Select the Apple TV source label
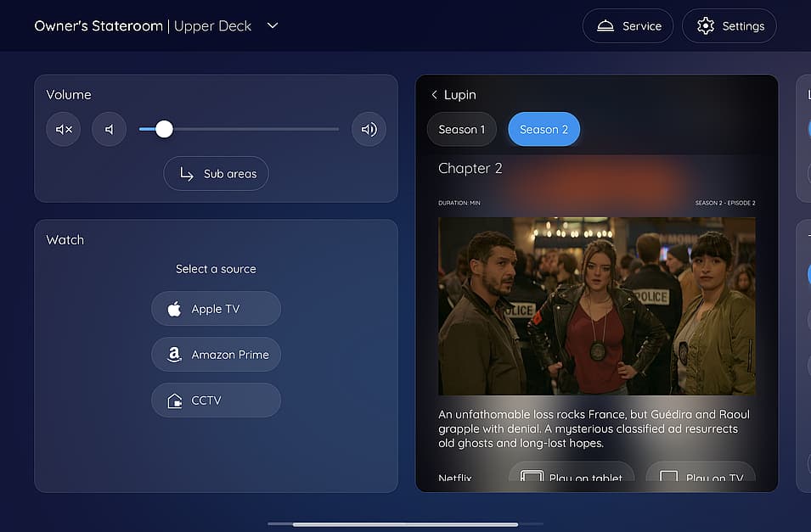The width and height of the screenshot is (811, 532). [x=216, y=309]
